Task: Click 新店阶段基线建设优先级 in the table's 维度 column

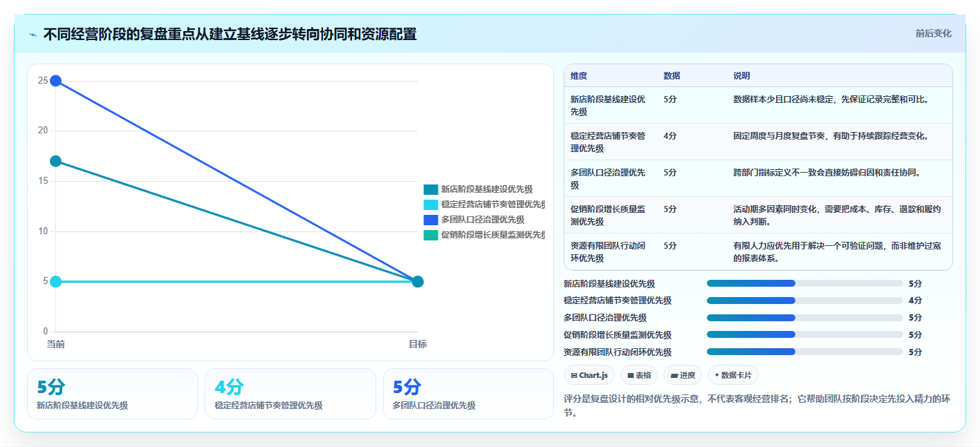Action: point(608,105)
